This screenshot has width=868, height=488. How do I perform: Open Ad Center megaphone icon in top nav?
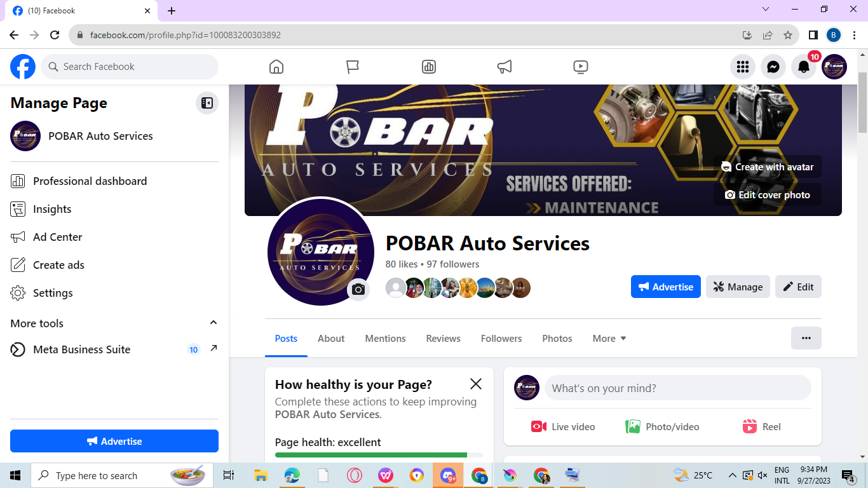505,67
